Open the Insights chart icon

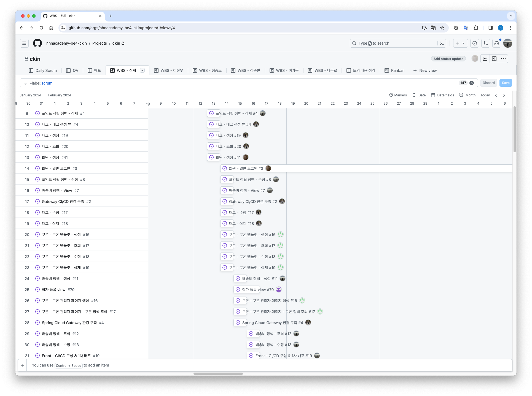pos(485,59)
